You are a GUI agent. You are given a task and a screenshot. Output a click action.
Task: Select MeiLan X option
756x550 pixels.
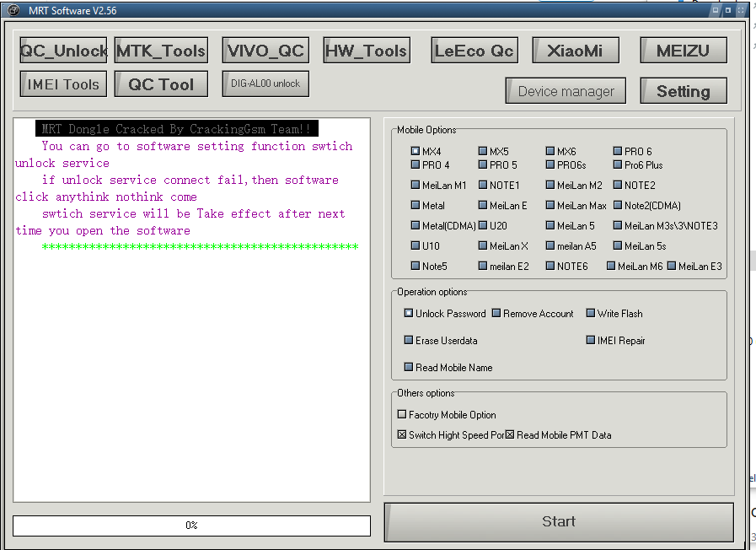tap(503, 246)
